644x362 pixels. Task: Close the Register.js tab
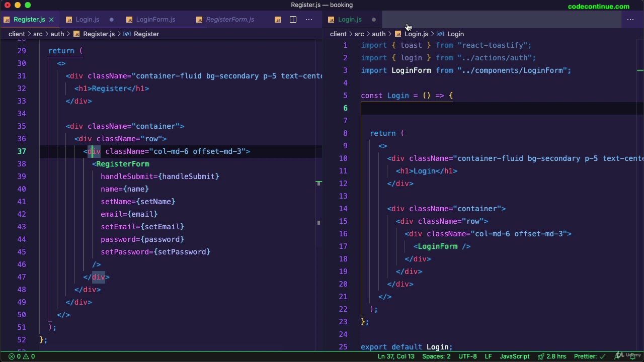51,20
